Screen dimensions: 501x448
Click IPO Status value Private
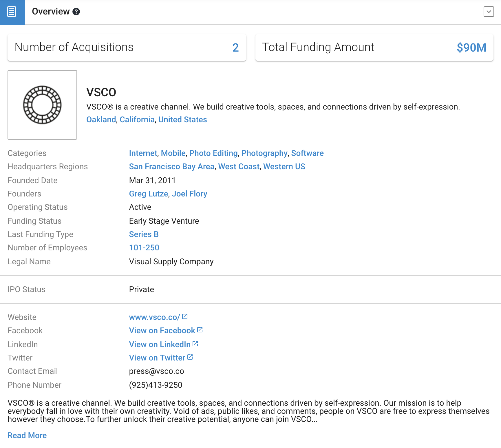tap(141, 289)
